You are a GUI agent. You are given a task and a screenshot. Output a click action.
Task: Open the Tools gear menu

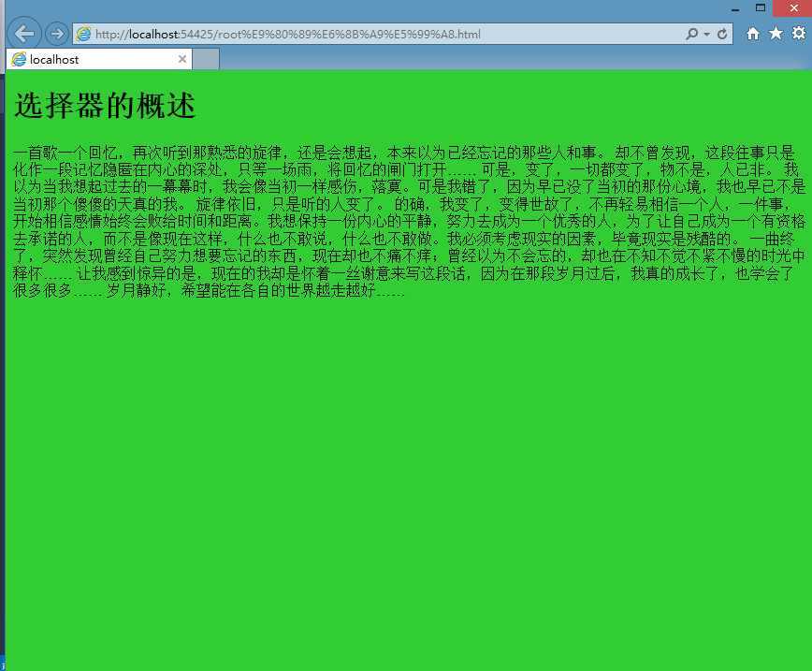click(798, 34)
